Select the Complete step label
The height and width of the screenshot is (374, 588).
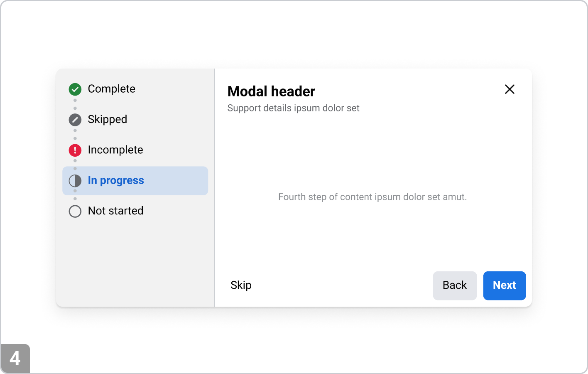(111, 89)
